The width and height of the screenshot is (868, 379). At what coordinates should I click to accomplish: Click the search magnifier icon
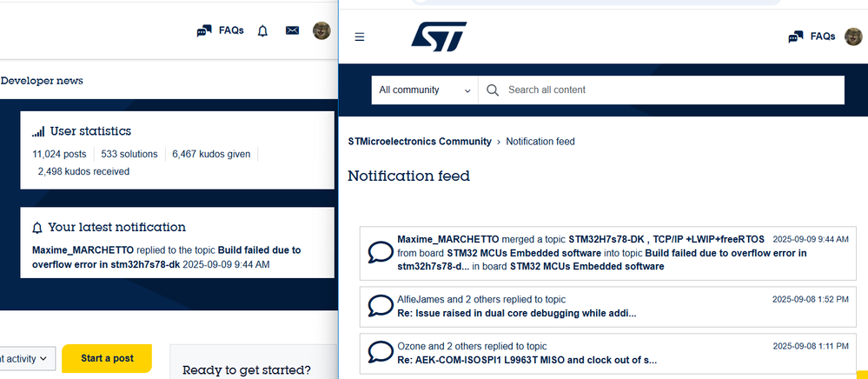click(x=493, y=90)
